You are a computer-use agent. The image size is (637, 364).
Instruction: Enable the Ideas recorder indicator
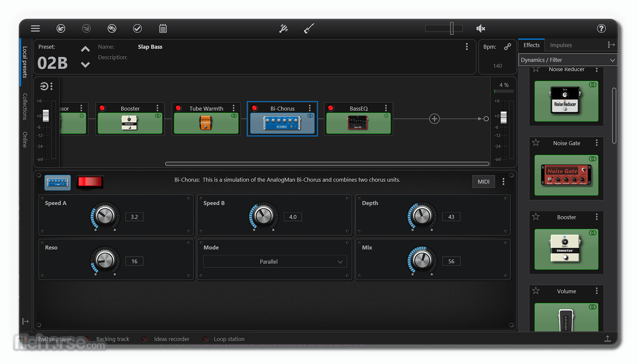[145, 339]
